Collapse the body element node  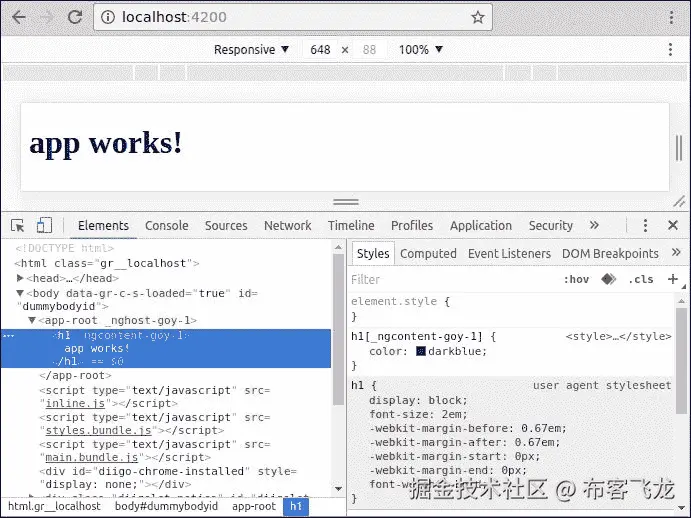click(20, 293)
